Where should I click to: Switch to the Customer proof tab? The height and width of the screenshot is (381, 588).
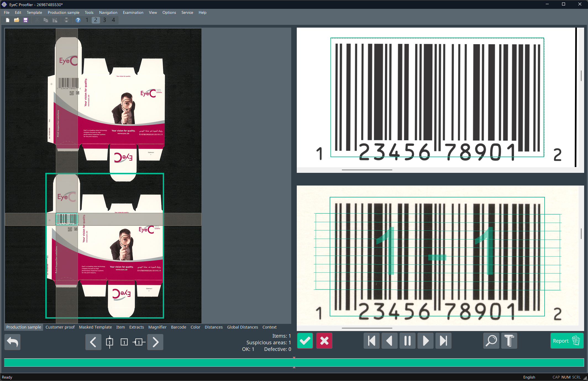point(60,327)
